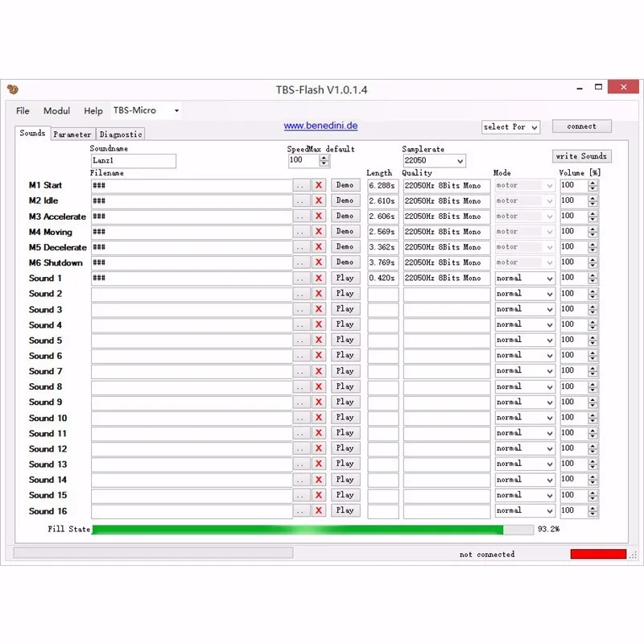Click the Soundname input field
The image size is (644, 644).
(x=134, y=160)
